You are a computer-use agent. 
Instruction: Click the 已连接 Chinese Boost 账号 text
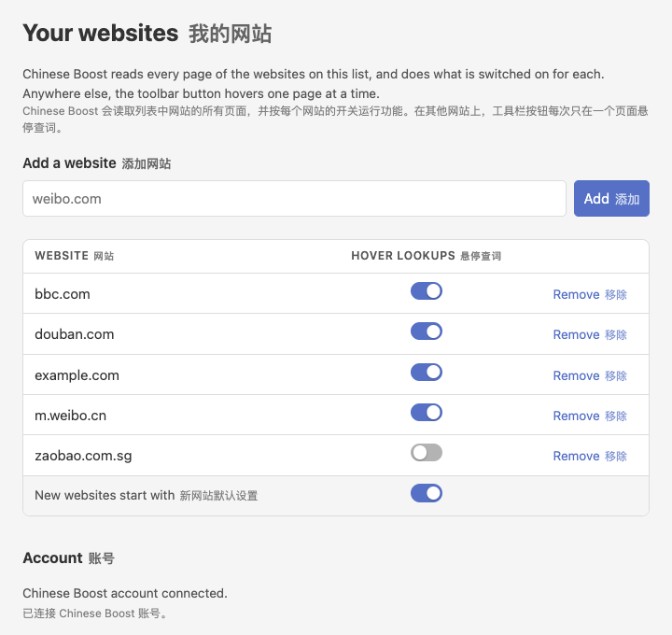click(94, 614)
